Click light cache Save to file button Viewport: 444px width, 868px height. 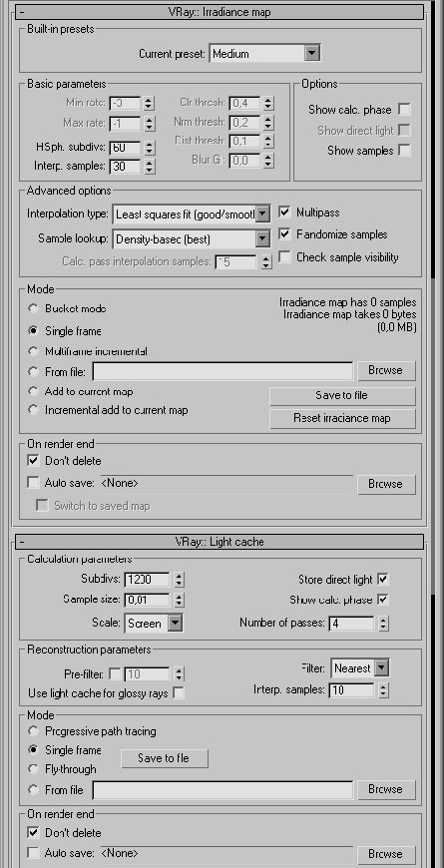(x=165, y=758)
